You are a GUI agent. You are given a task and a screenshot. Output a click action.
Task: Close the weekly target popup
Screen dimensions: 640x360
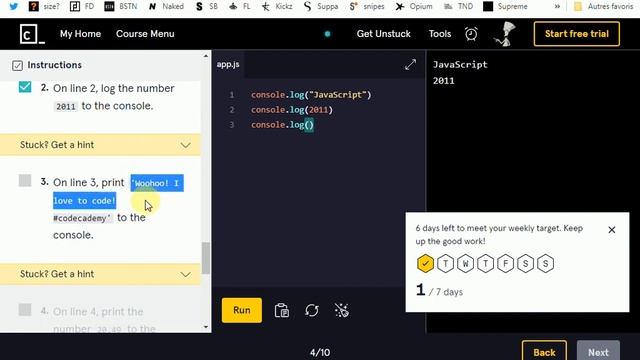(x=611, y=230)
